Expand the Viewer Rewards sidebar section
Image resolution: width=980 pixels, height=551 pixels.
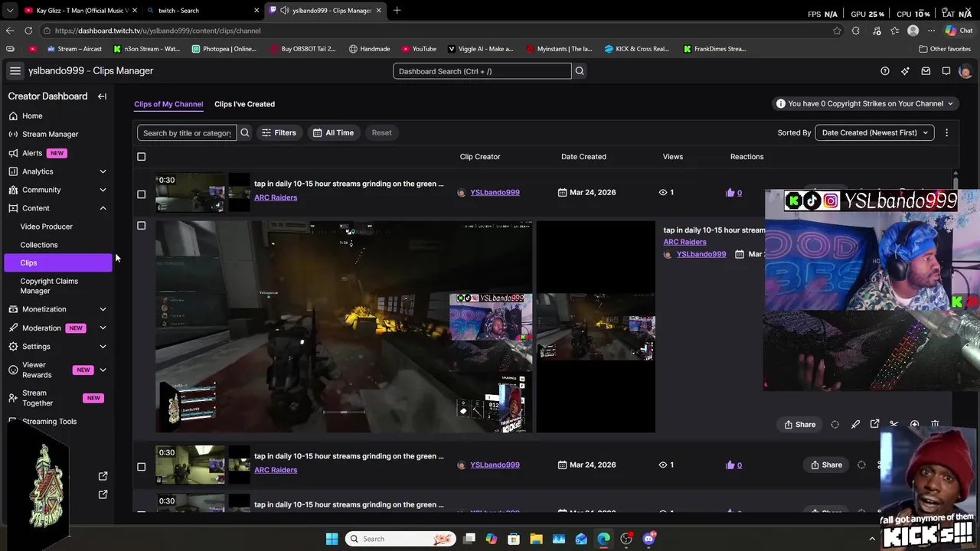103,370
